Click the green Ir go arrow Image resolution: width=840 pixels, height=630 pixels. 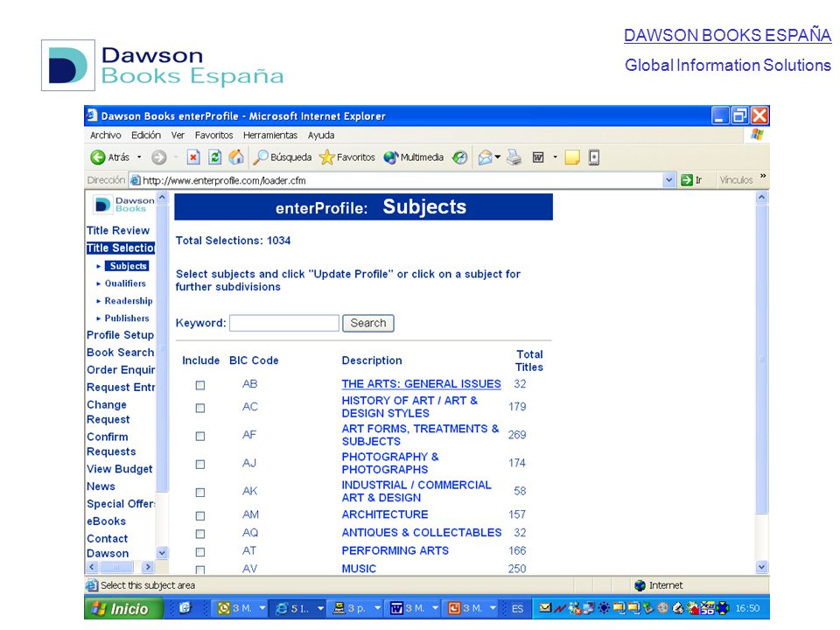[x=686, y=180]
